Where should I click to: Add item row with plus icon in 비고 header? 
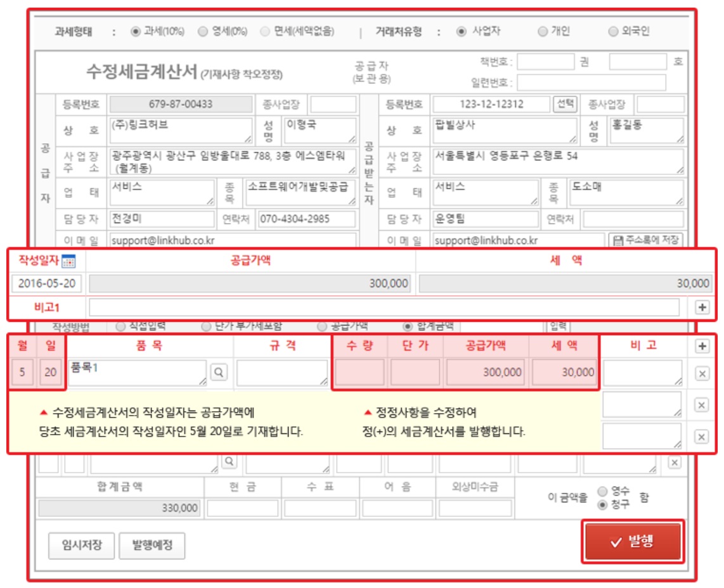click(x=702, y=346)
